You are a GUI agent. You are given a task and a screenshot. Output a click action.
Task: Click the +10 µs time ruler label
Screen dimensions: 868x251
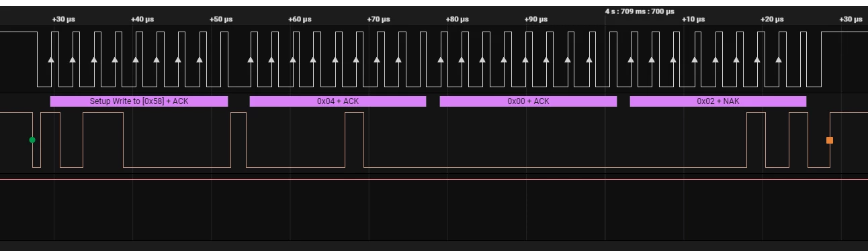pos(693,19)
